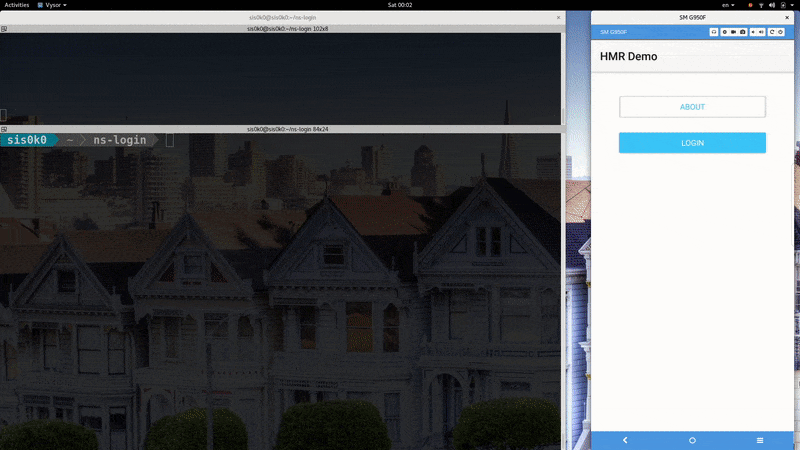The width and height of the screenshot is (800, 450).
Task: Open Vysor settings gear icon
Action: click(724, 32)
